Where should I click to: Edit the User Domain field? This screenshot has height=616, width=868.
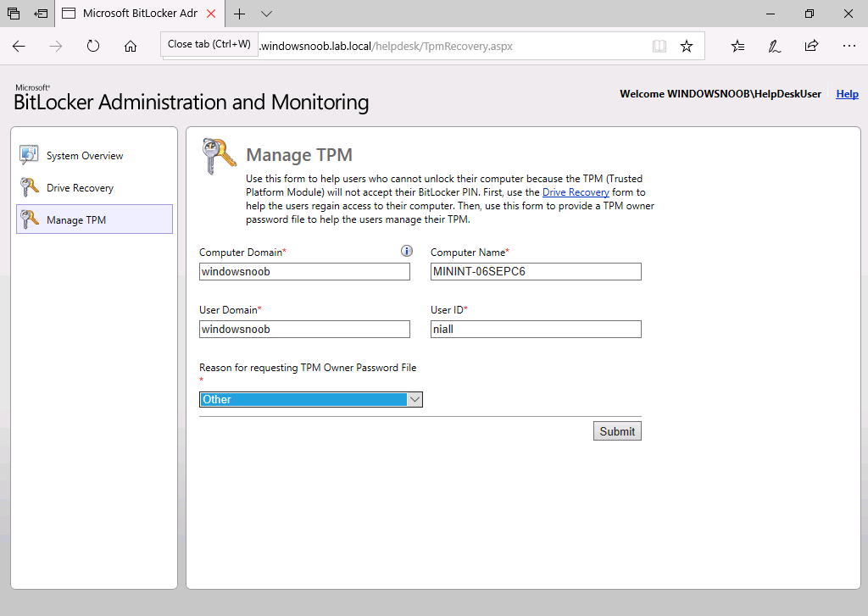pos(304,330)
